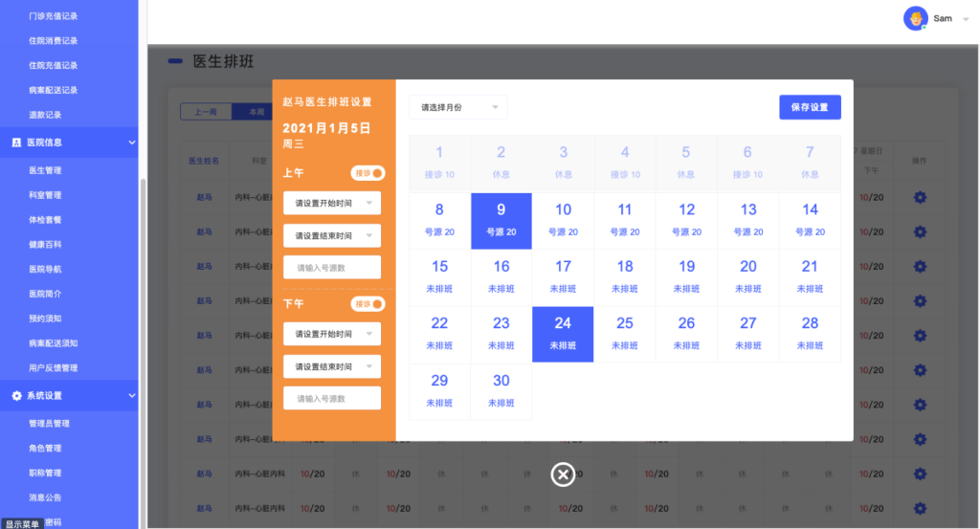
Task: Click the morning 请输入号源数 input field
Action: pos(331,268)
